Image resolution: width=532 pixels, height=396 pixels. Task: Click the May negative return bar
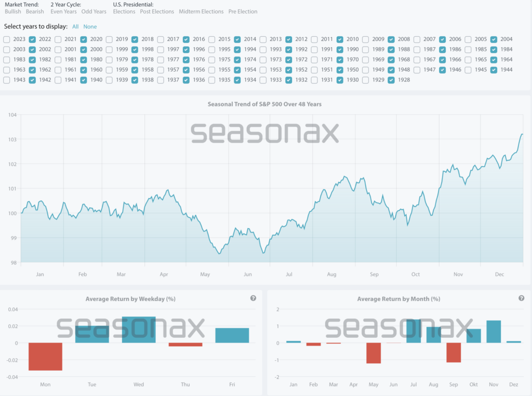click(374, 353)
